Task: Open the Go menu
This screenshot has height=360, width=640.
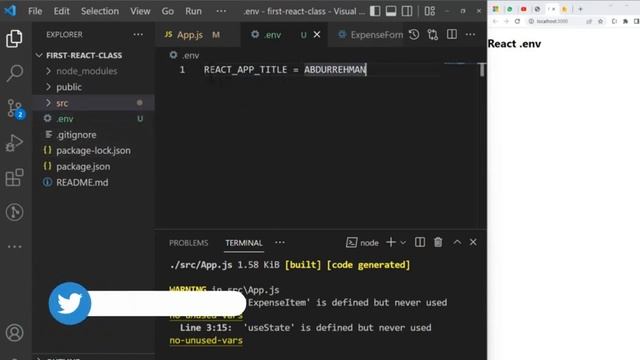Action: (x=167, y=11)
